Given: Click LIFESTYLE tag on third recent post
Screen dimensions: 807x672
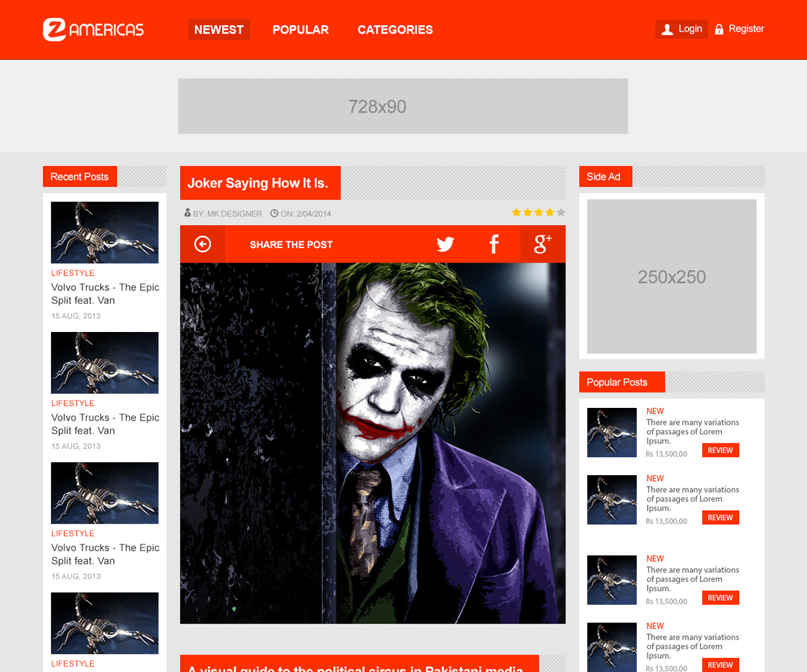Looking at the screenshot, I should pyautogui.click(x=73, y=534).
